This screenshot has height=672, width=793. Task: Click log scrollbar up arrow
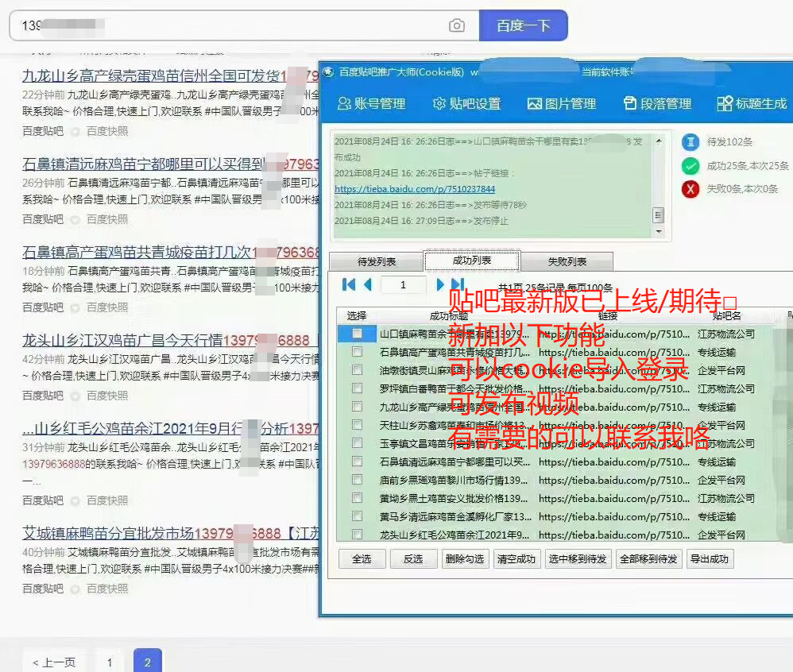click(659, 141)
